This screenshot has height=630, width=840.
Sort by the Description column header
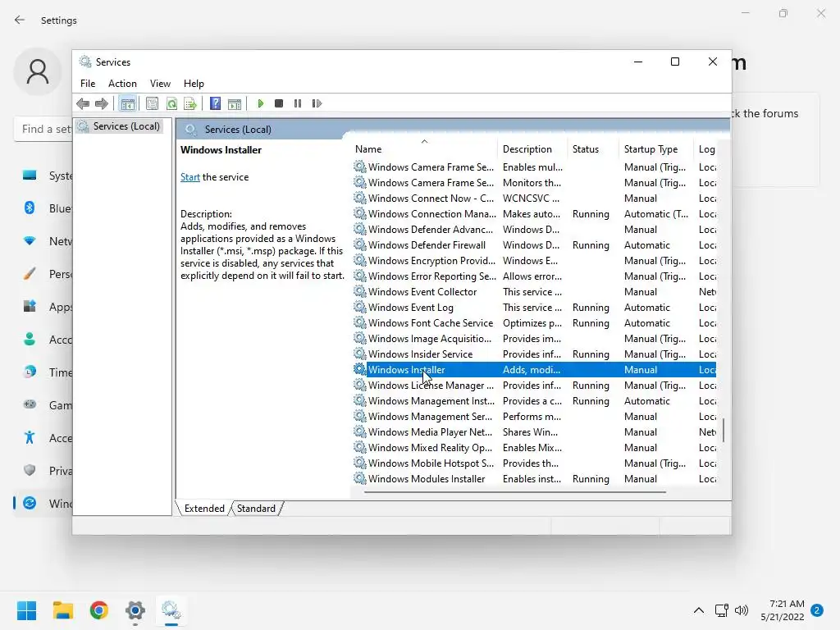(532, 149)
